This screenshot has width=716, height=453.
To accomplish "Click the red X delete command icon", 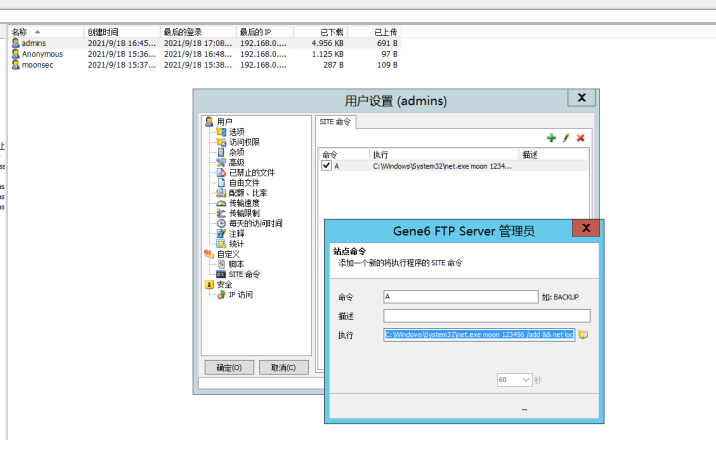I will [580, 138].
